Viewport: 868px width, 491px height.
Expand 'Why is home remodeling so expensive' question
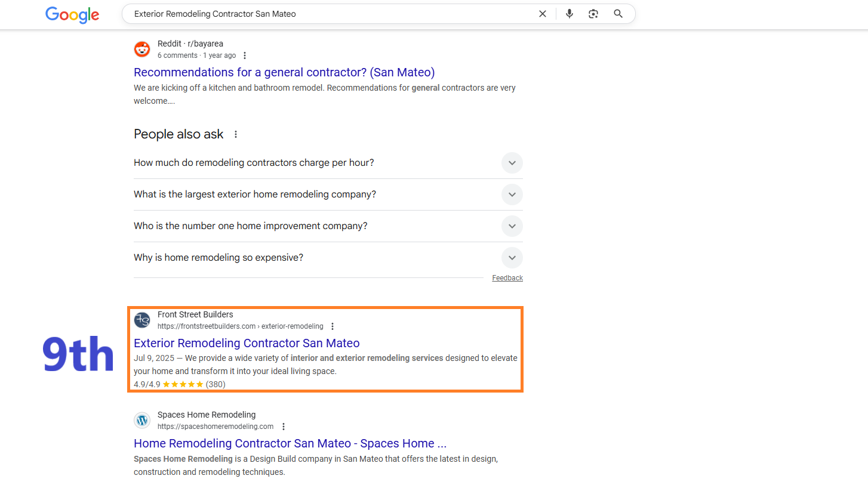328,258
